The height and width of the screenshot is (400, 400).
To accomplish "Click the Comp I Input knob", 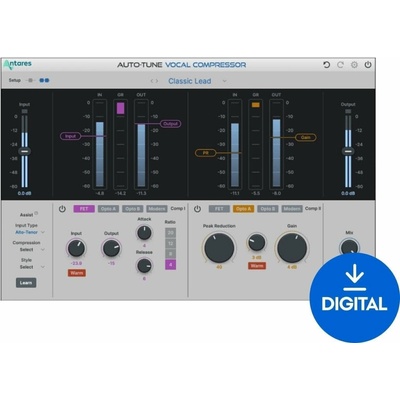I will click(x=76, y=248).
